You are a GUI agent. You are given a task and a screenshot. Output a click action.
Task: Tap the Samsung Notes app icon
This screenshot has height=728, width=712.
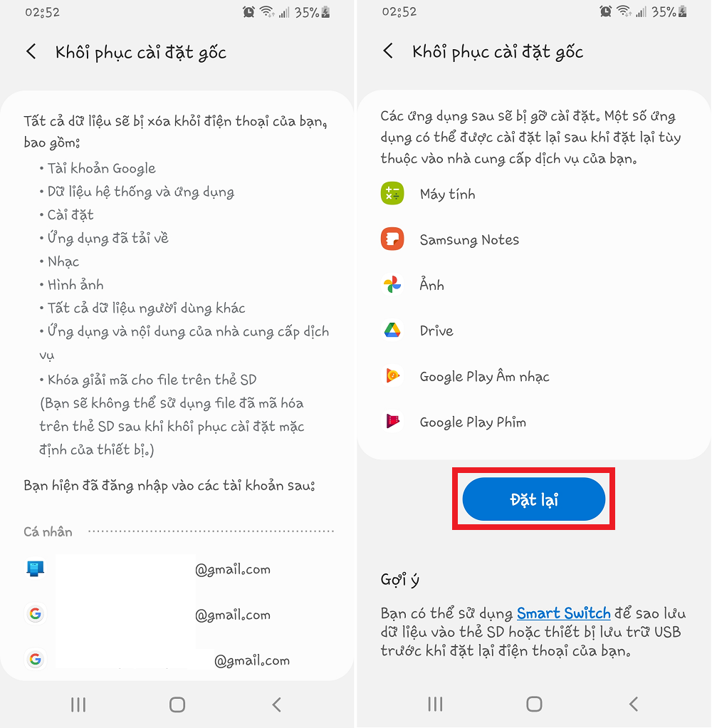click(392, 239)
